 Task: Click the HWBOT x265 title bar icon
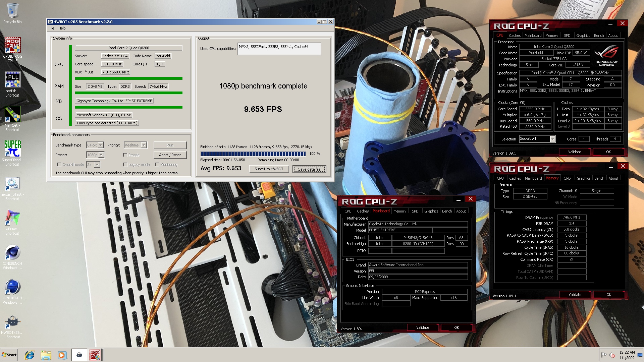(x=50, y=22)
